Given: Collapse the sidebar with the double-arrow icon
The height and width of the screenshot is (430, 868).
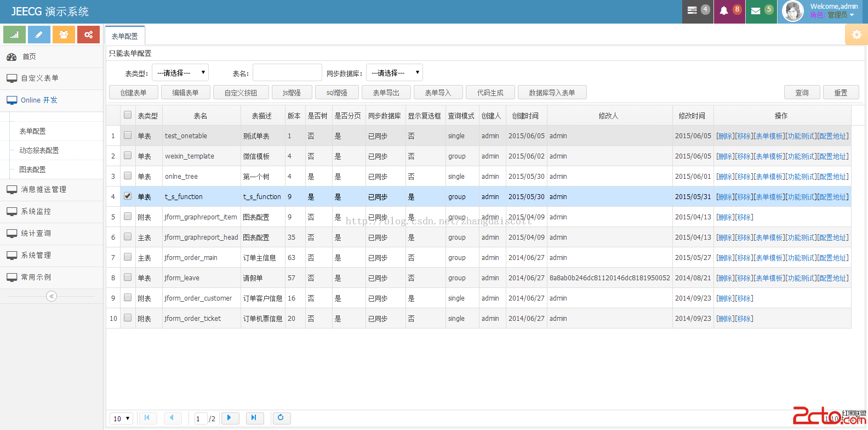Looking at the screenshot, I should (x=52, y=296).
